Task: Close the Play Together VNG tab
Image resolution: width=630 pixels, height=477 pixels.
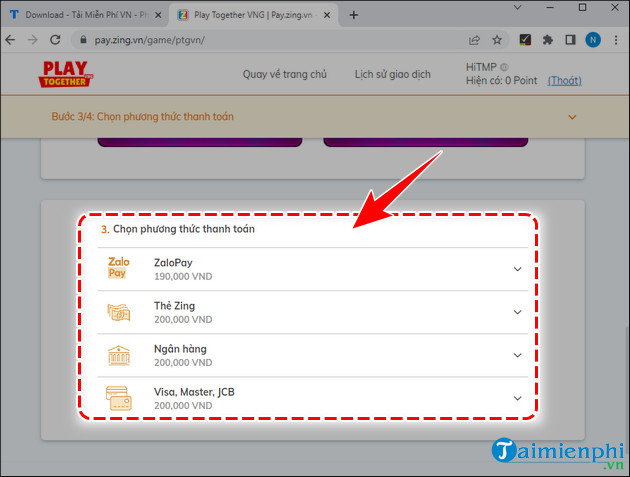Action: (x=327, y=15)
